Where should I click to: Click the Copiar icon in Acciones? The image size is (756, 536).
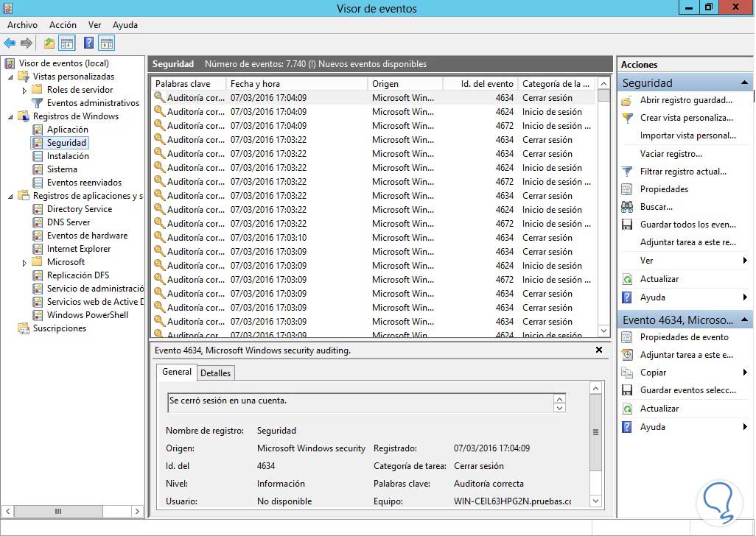click(x=627, y=373)
